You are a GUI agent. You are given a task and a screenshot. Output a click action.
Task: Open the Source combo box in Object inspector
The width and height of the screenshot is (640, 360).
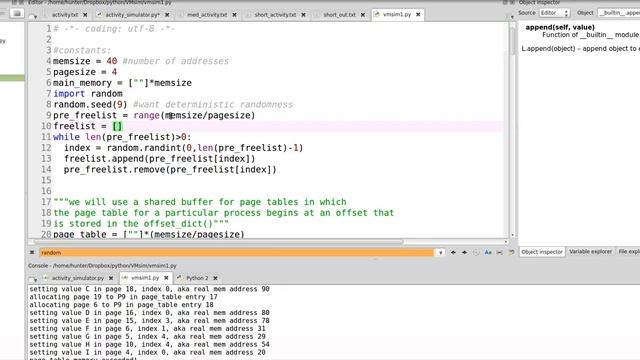(554, 13)
